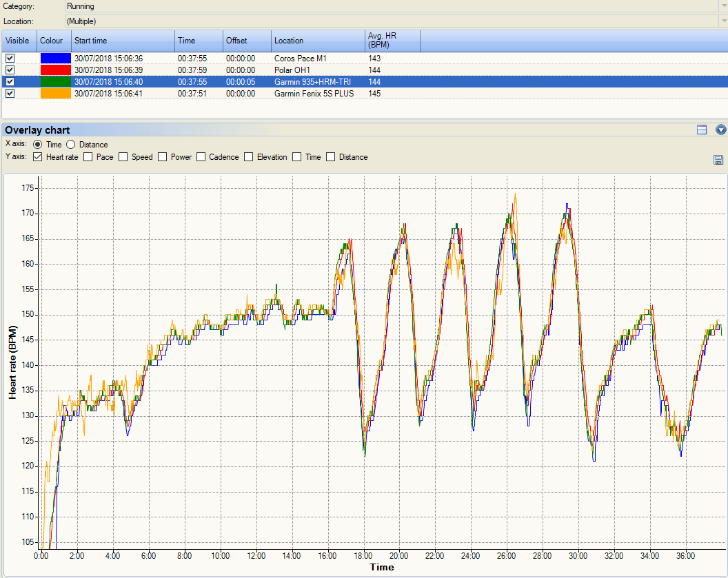Click the blue colour swatch
Screen dimensions: 728x578
[55, 59]
